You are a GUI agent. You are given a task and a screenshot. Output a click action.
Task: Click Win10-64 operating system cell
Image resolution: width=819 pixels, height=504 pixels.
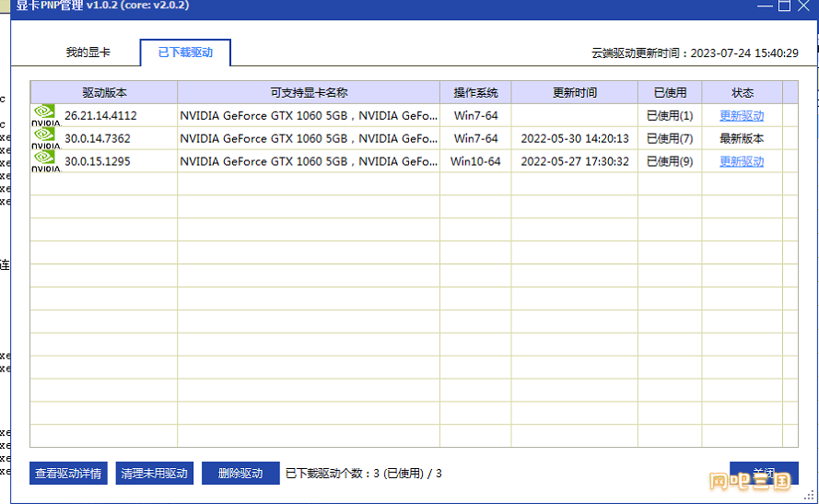(x=475, y=161)
